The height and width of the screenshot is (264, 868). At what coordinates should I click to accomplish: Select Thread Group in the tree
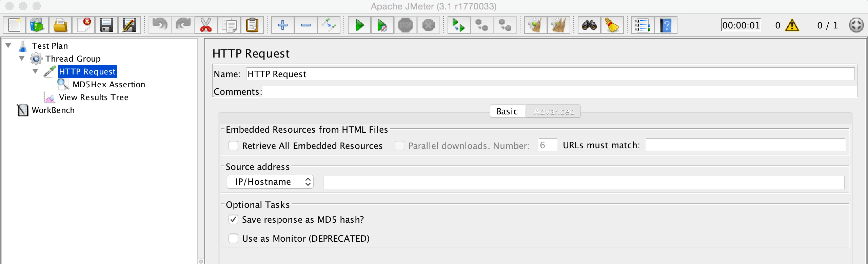[x=73, y=59]
